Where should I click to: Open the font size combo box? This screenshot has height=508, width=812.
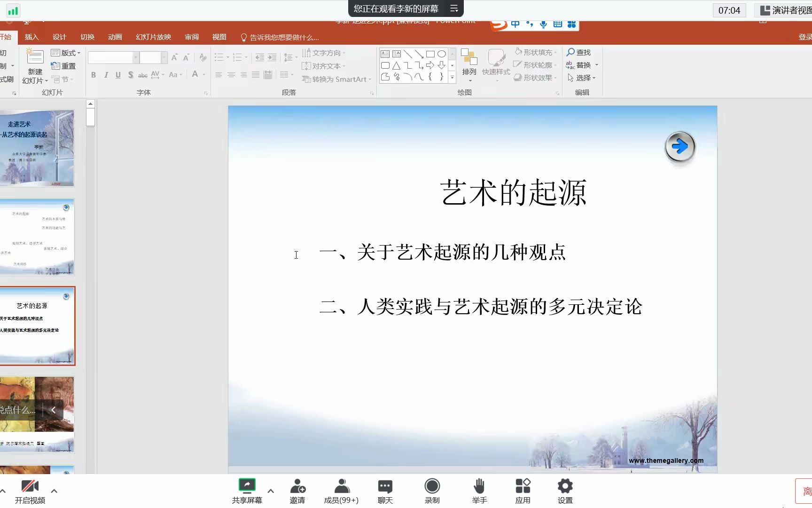click(154, 57)
